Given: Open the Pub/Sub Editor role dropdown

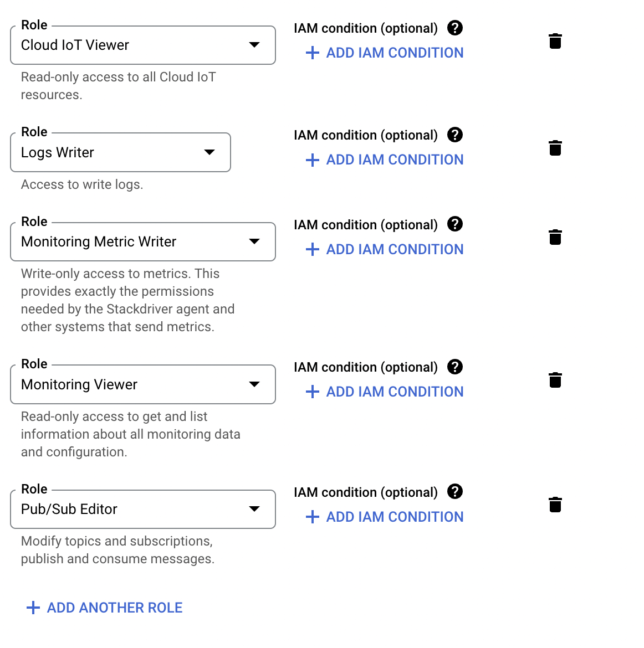Looking at the screenshot, I should pyautogui.click(x=143, y=509).
